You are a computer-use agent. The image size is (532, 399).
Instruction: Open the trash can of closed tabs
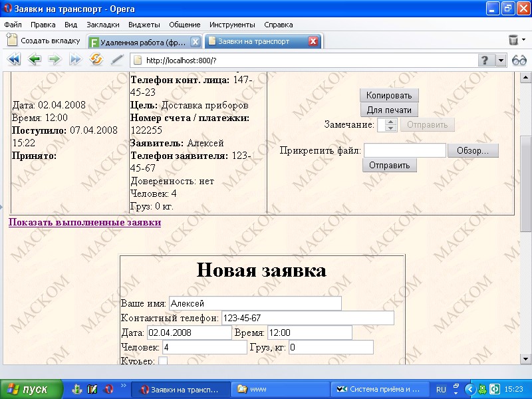point(513,39)
